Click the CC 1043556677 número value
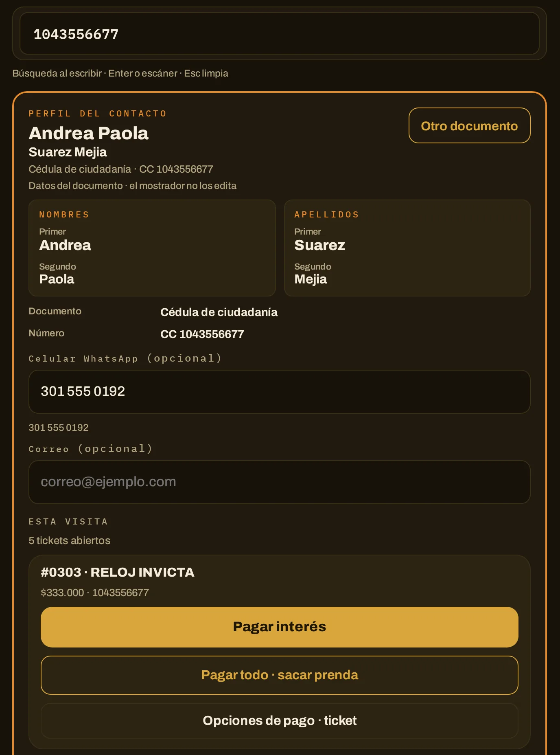 [202, 334]
